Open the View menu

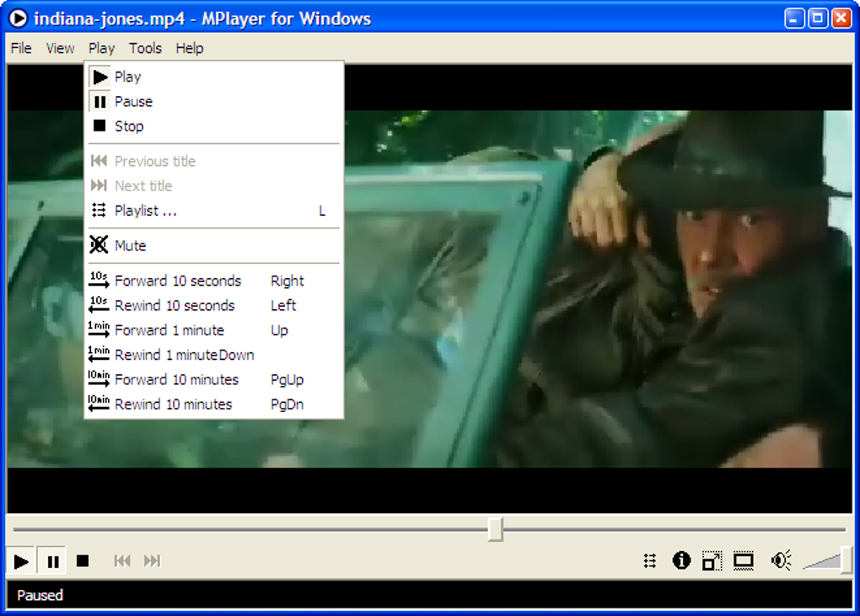[x=60, y=48]
